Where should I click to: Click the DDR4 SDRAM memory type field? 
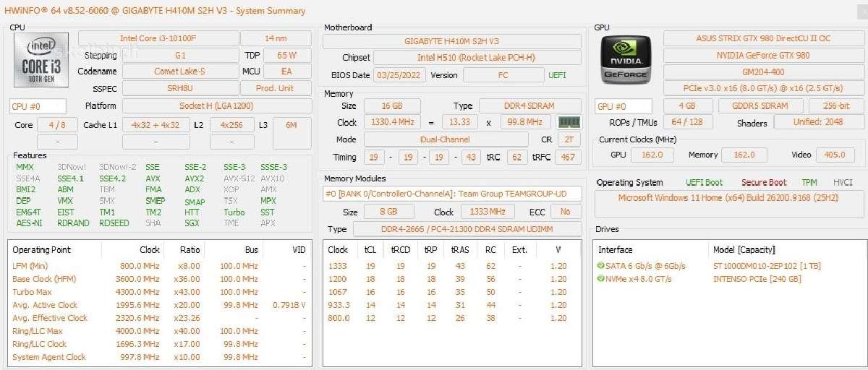click(530, 106)
